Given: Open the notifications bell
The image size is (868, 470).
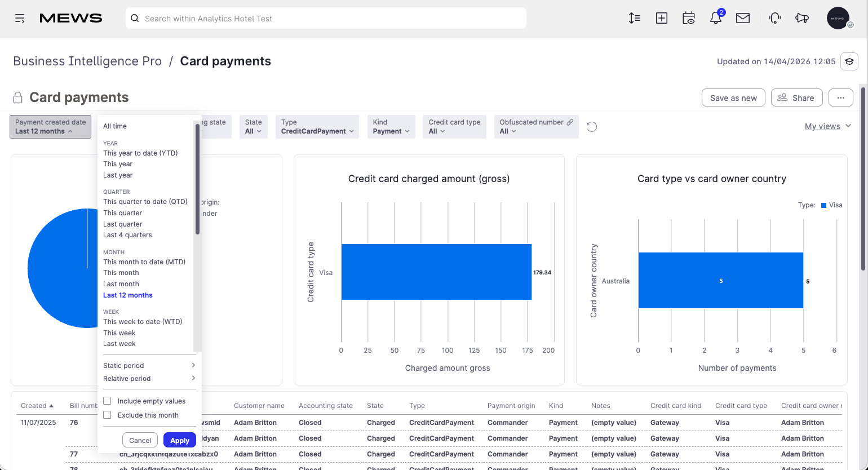Looking at the screenshot, I should [716, 18].
